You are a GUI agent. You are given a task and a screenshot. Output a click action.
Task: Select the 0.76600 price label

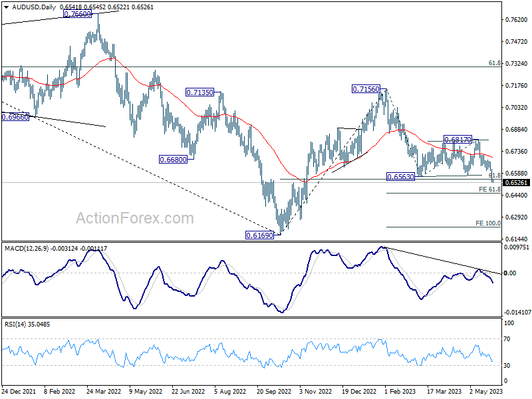[x=77, y=14]
